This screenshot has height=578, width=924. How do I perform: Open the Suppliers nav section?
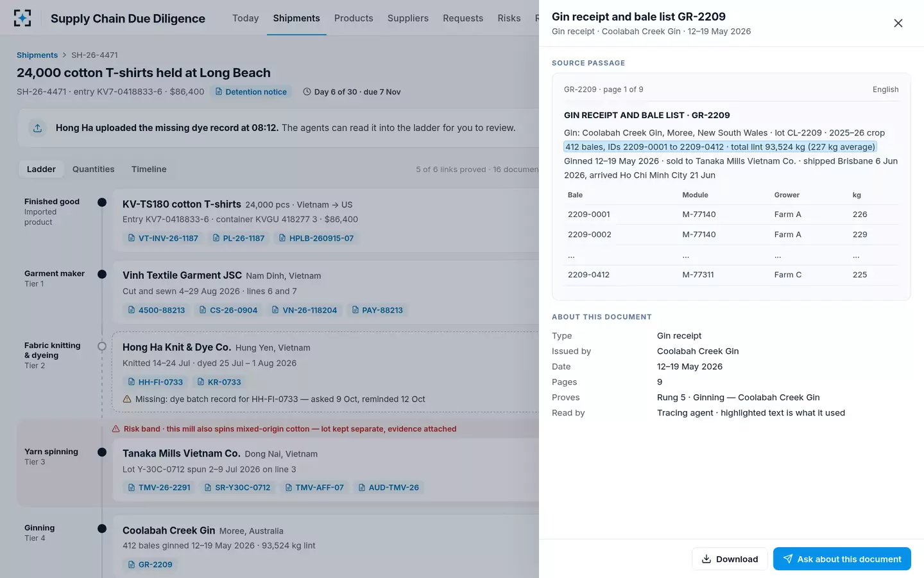(x=408, y=18)
